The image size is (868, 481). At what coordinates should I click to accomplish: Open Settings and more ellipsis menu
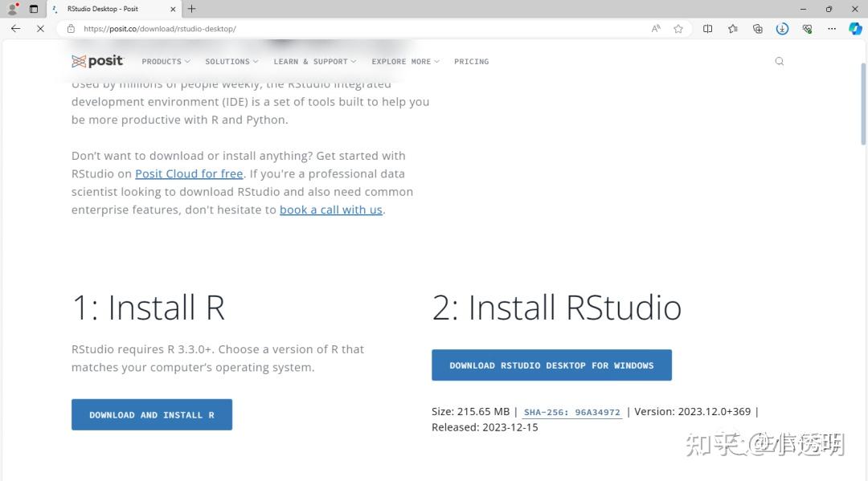click(832, 29)
